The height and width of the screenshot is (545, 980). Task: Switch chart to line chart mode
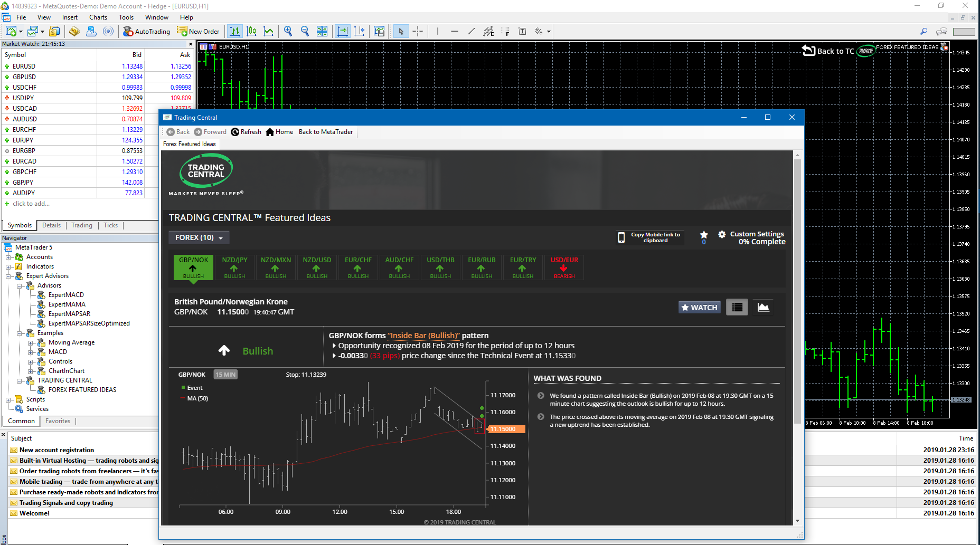pos(269,32)
